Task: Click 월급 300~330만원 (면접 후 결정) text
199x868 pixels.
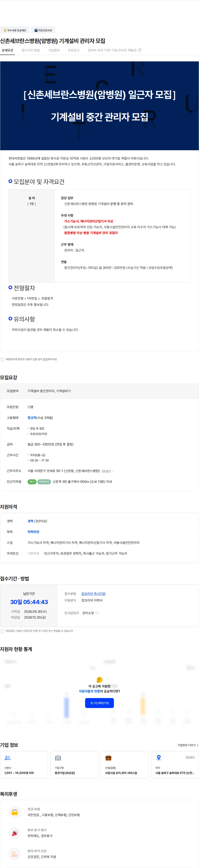Action: tap(51, 444)
